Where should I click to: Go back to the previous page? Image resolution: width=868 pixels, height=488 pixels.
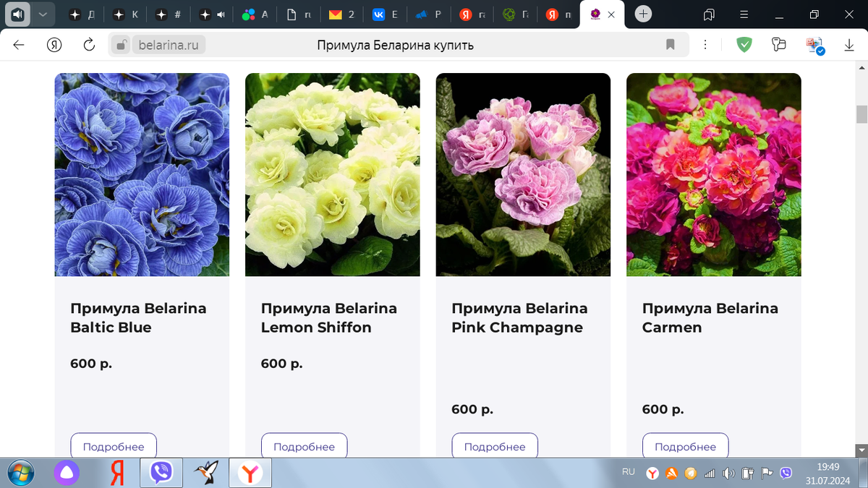(19, 45)
